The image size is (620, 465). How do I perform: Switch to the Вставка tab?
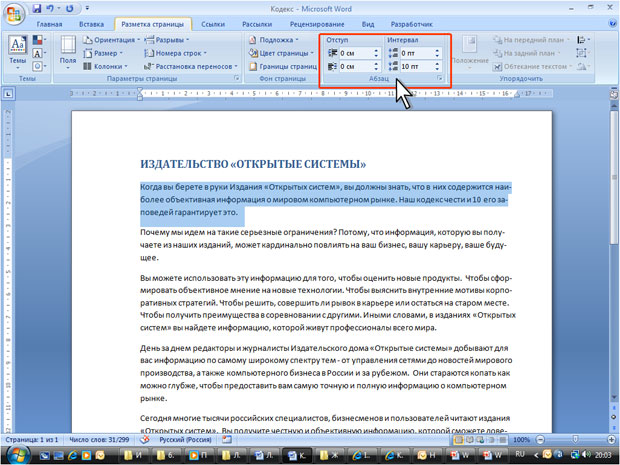(91, 24)
